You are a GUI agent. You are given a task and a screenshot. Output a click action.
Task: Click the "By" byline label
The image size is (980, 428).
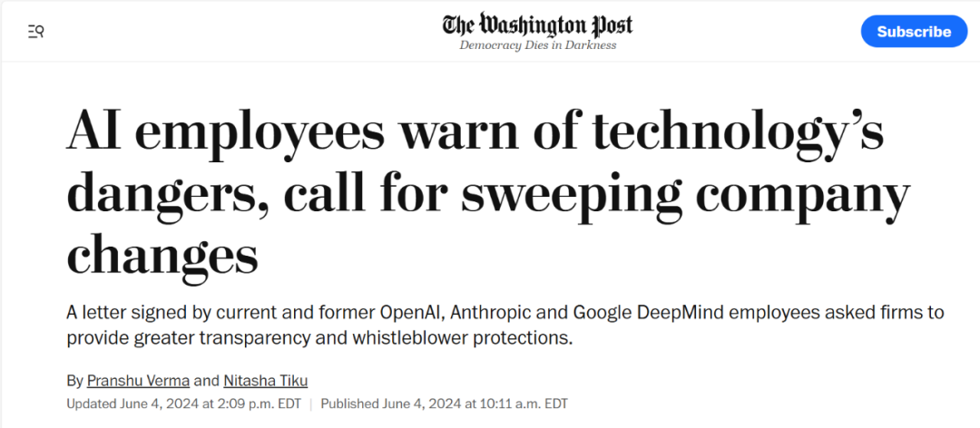click(74, 381)
